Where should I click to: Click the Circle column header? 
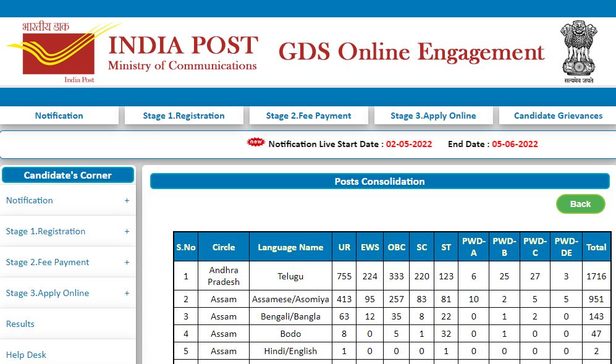[224, 247]
